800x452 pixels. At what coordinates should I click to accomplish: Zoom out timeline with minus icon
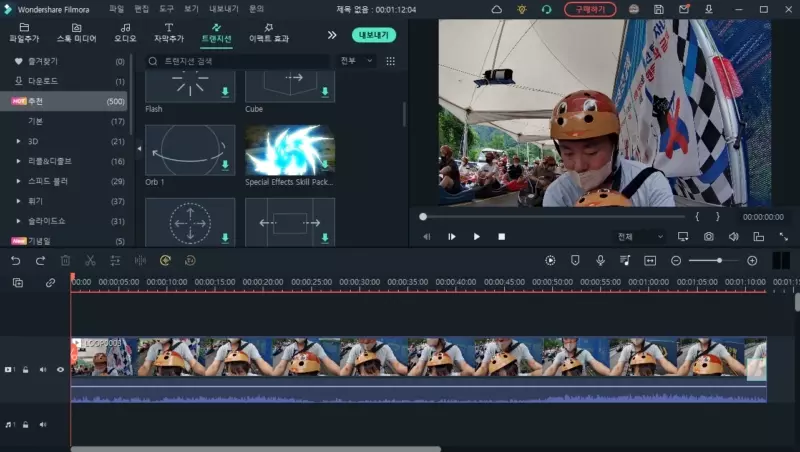676,261
